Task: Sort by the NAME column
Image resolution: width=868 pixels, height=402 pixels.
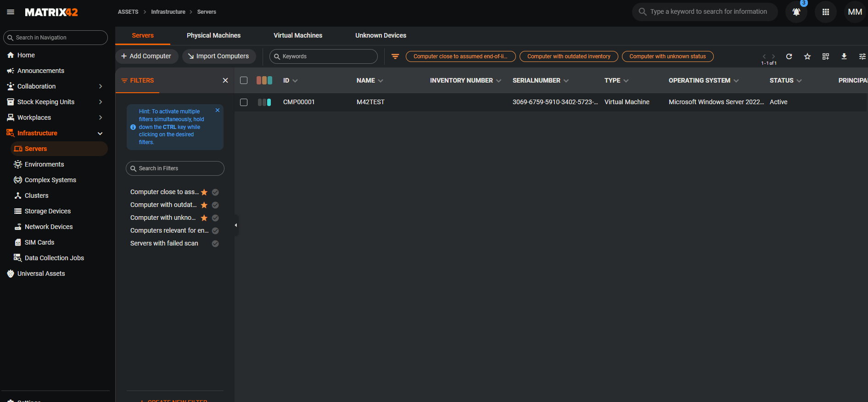Action: pyautogui.click(x=370, y=80)
